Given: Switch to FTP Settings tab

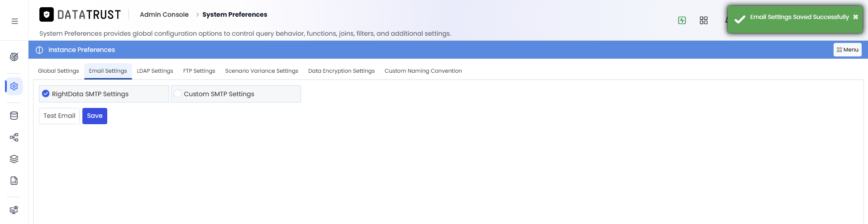Looking at the screenshot, I should (199, 71).
